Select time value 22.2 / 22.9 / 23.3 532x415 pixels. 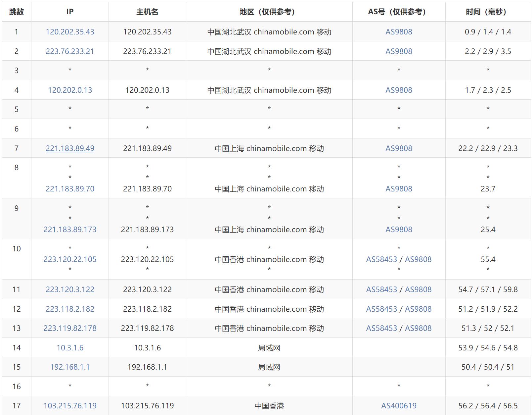[x=488, y=148]
